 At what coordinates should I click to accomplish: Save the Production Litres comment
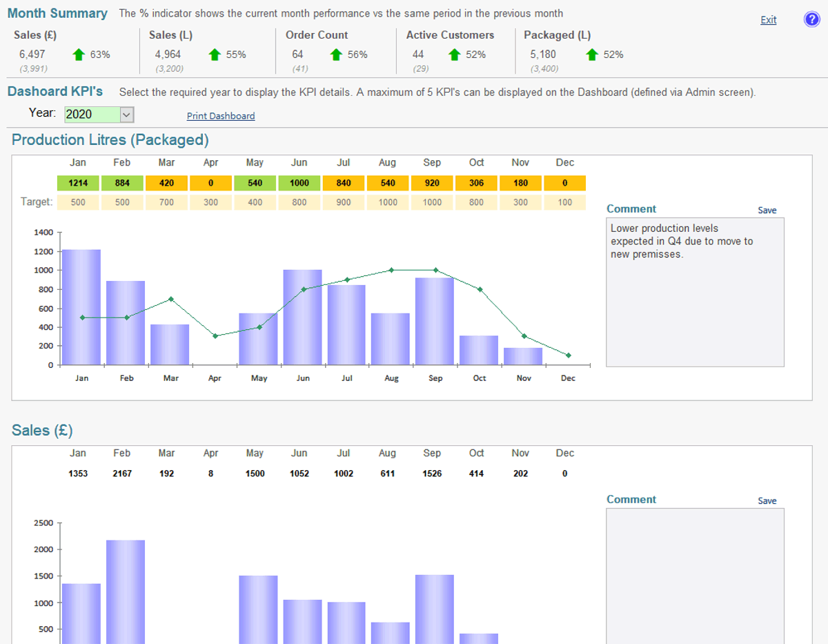(x=767, y=210)
